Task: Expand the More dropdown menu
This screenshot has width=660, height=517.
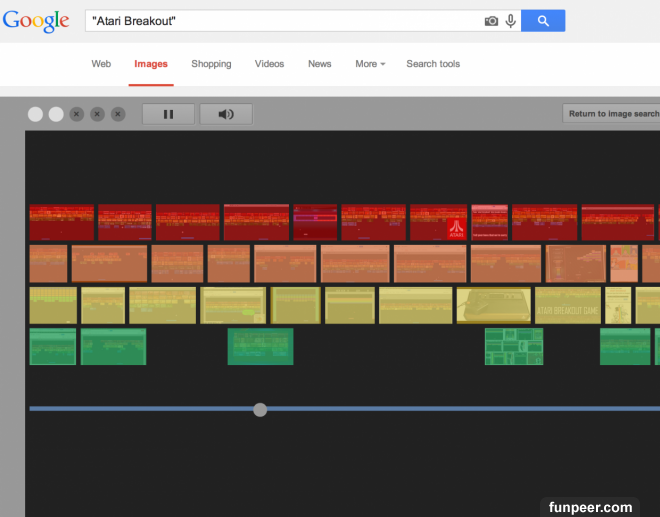Action: point(370,64)
